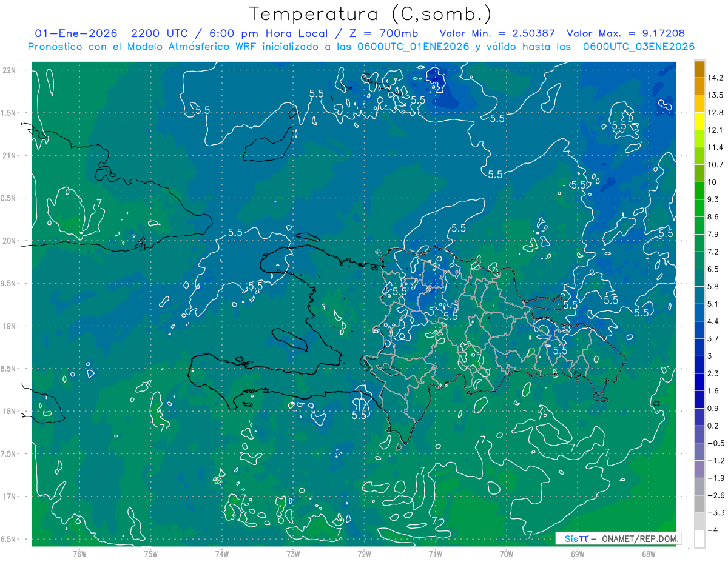This screenshot has width=728, height=562.
Task: Click the '-1.2' colorbar value
Action: pyautogui.click(x=716, y=460)
